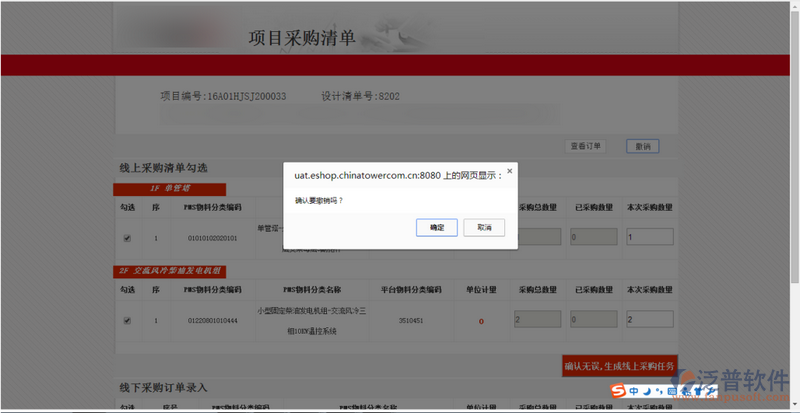Click the 撤销 button
Screen dimensions: 800x413
click(642, 146)
